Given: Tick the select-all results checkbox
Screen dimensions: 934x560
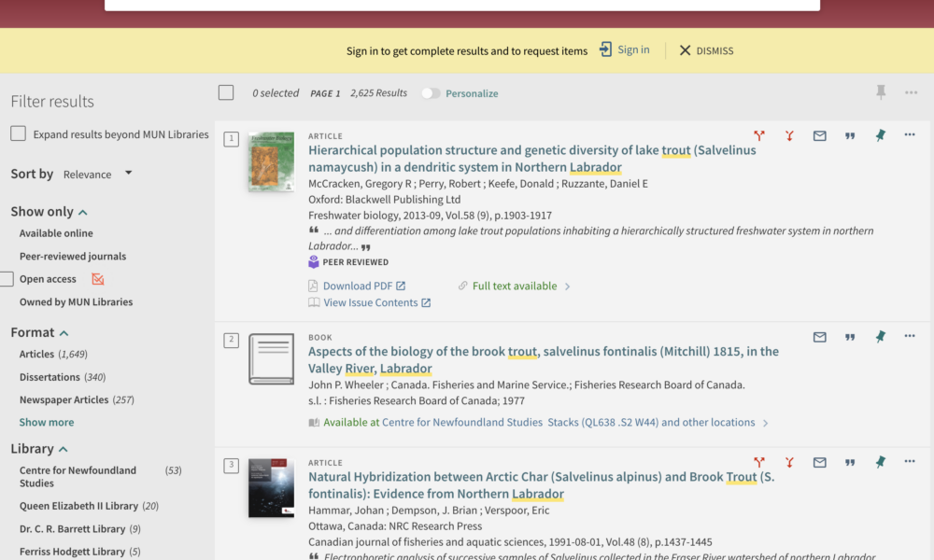Looking at the screenshot, I should coord(226,92).
